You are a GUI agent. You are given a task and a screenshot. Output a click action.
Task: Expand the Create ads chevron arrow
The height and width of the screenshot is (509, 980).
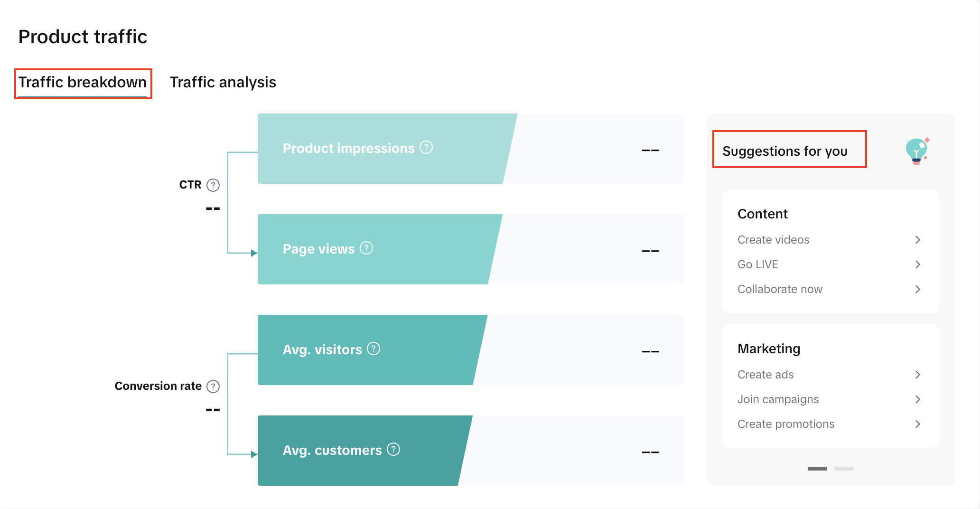[917, 375]
